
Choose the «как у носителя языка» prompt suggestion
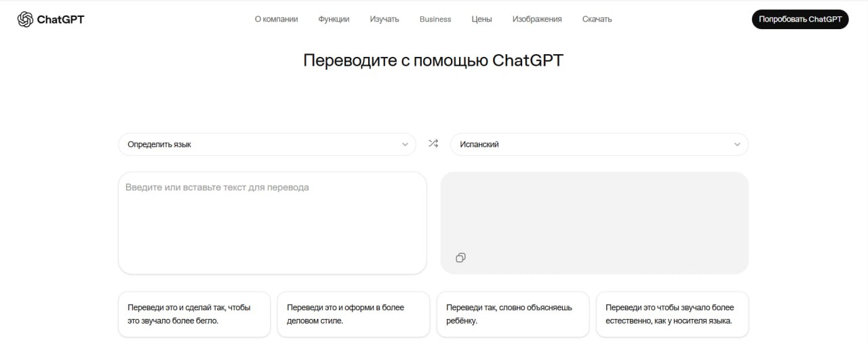(672, 314)
